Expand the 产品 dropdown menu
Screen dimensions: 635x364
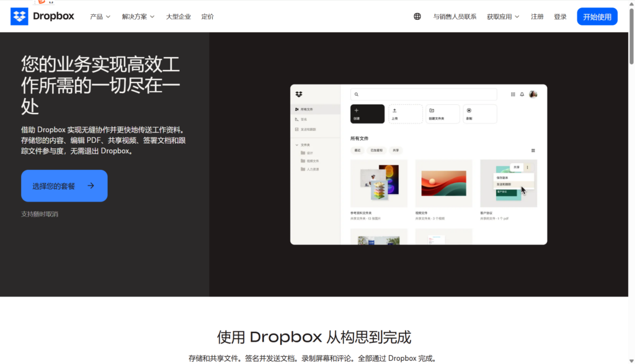[100, 17]
